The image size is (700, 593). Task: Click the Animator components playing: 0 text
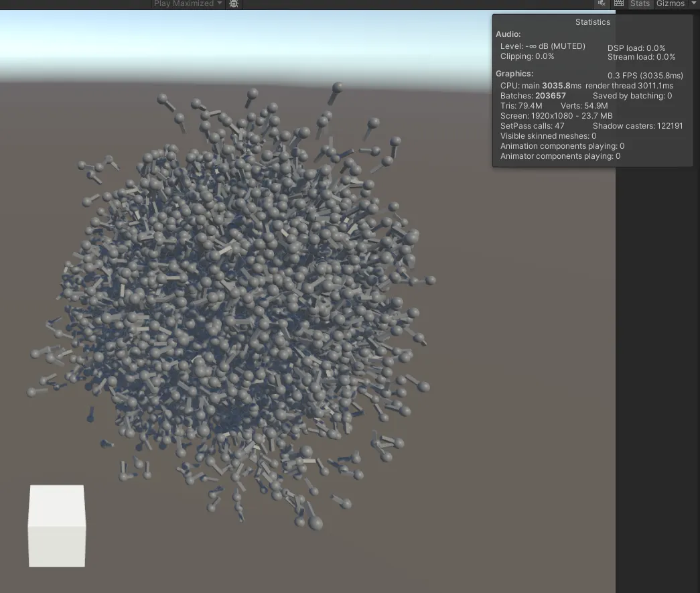[x=560, y=156]
